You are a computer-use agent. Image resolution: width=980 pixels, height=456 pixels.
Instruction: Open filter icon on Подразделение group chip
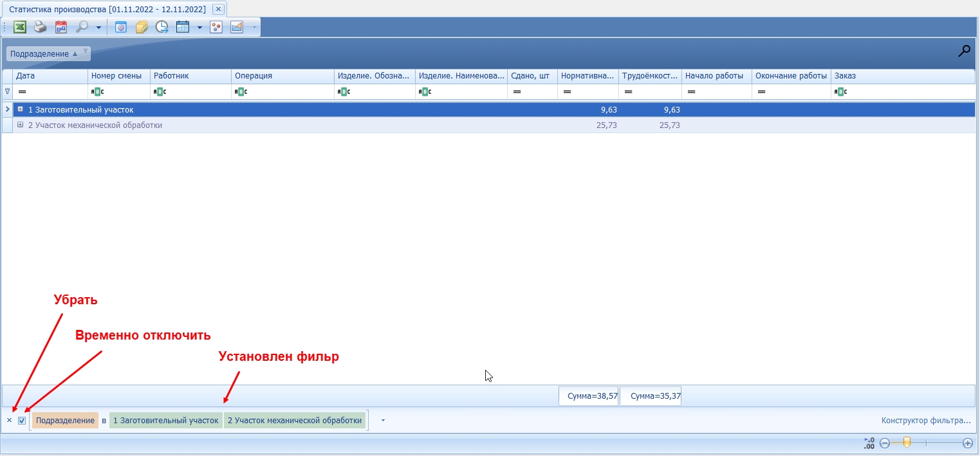(85, 51)
